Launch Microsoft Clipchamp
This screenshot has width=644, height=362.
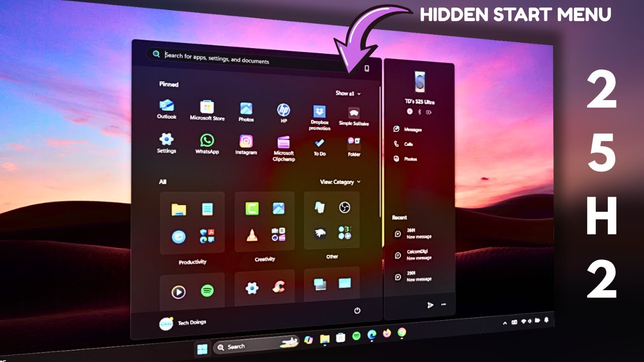(x=284, y=149)
